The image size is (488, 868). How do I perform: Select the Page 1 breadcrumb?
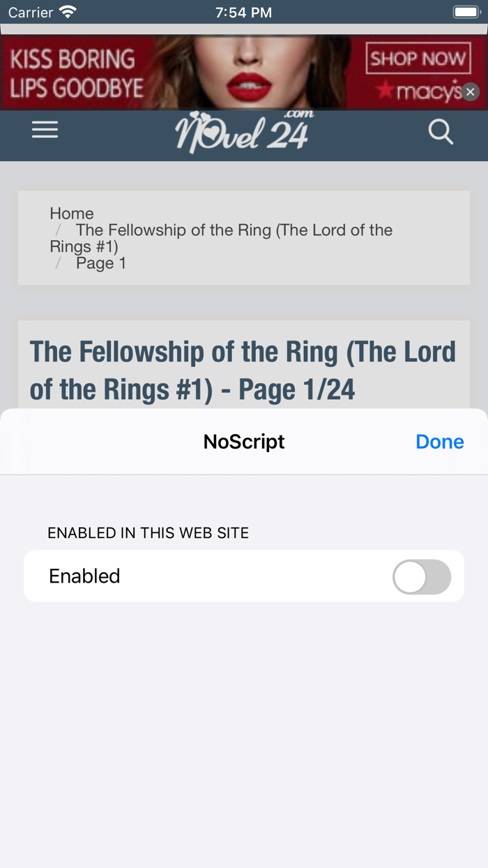(100, 263)
